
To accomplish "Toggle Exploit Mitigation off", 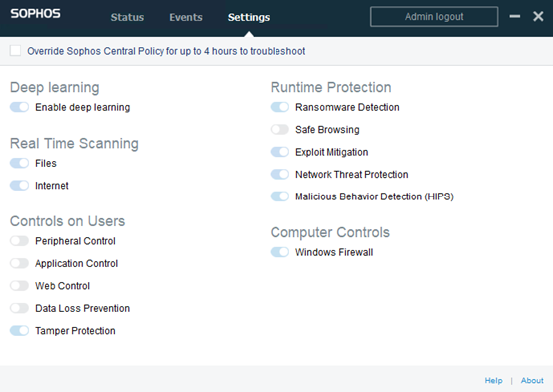I will click(280, 152).
